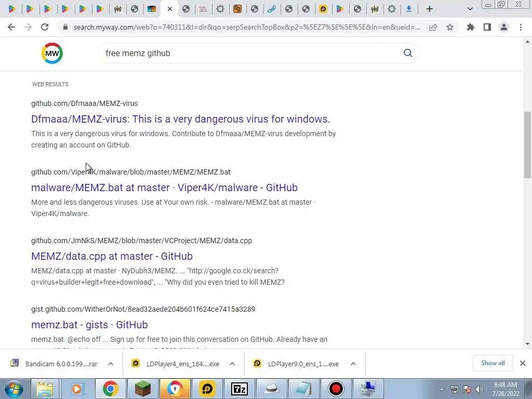Click the Viper4K/malware MEMZ.bat URL text
This screenshot has width=532, height=399.
click(130, 172)
